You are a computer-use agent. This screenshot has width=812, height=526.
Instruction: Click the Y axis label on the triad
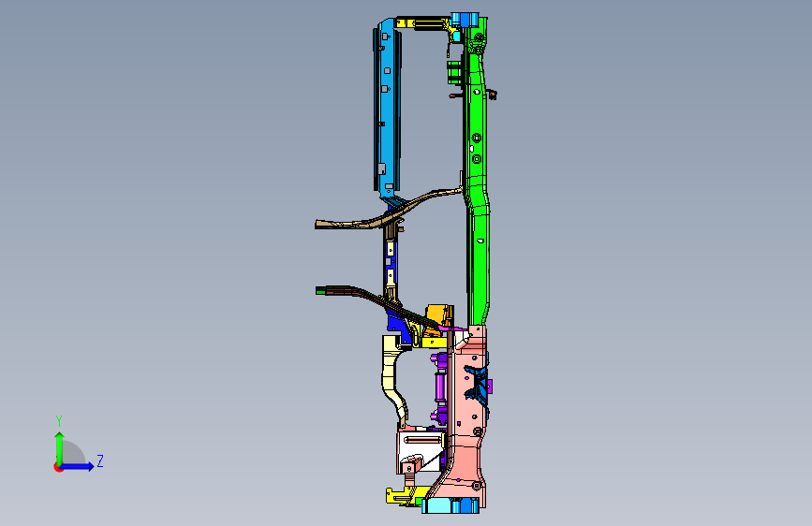pyautogui.click(x=59, y=421)
